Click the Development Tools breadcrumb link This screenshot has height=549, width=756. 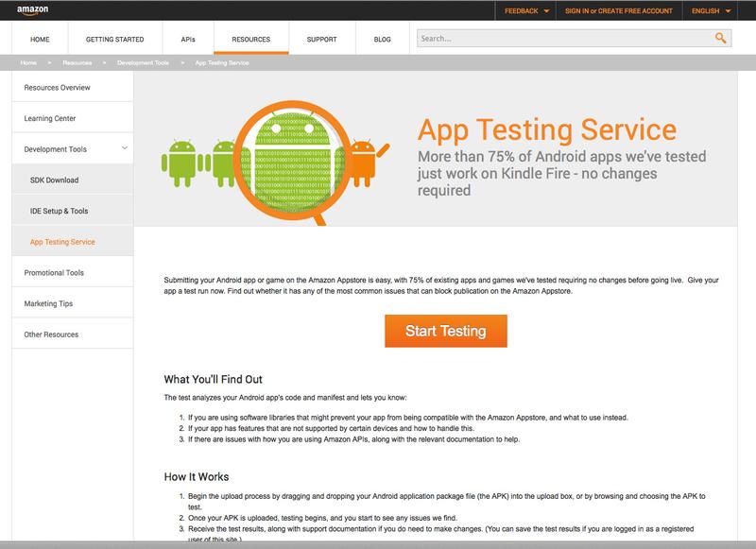click(143, 62)
